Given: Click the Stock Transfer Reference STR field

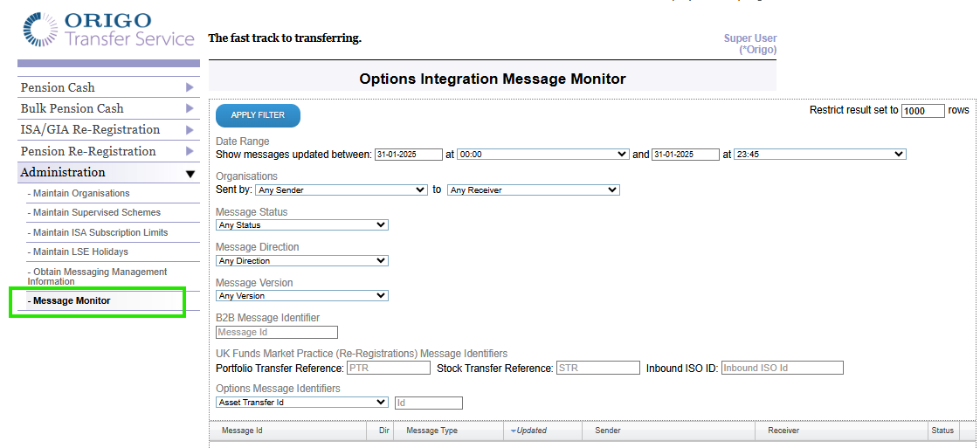Looking at the screenshot, I should tap(598, 368).
